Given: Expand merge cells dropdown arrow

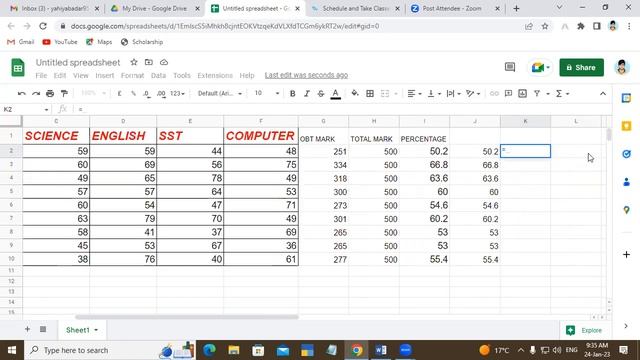Looking at the screenshot, I should (x=396, y=94).
